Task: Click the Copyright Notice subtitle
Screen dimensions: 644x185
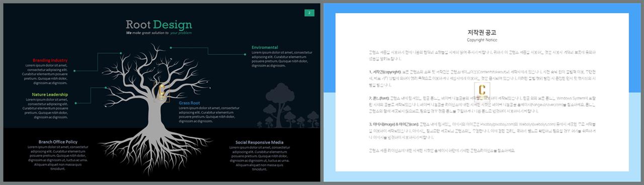Action: (482, 40)
